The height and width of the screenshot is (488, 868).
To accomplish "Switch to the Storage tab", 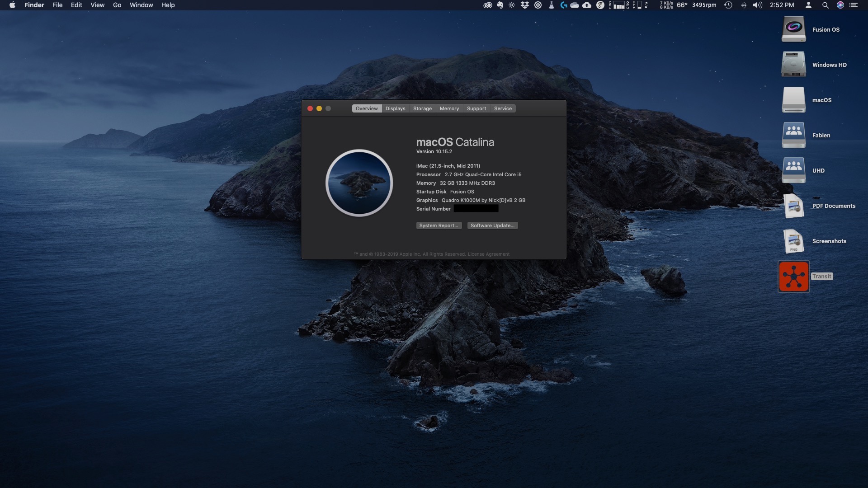I will click(422, 108).
